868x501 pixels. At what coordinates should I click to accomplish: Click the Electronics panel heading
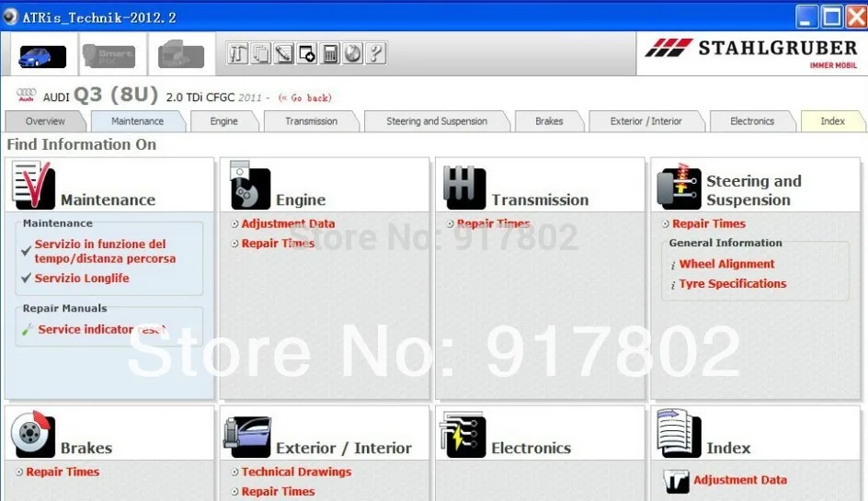click(531, 448)
